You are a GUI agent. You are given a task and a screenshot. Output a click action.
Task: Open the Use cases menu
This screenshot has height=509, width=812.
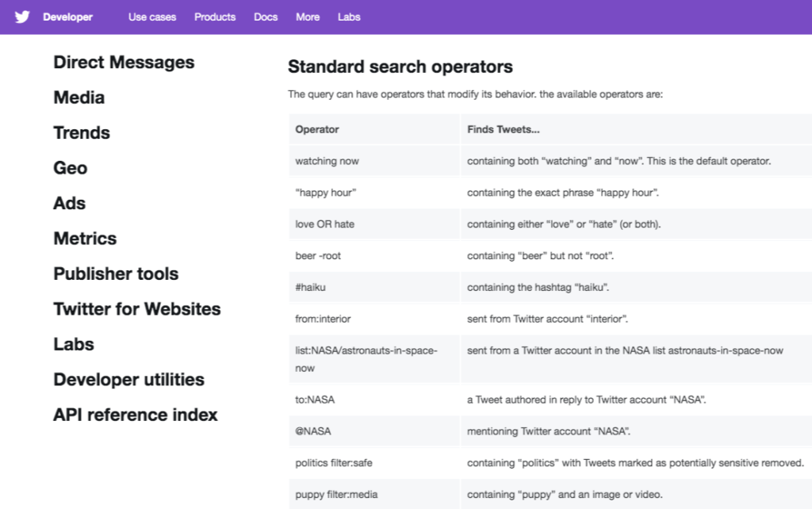152,17
